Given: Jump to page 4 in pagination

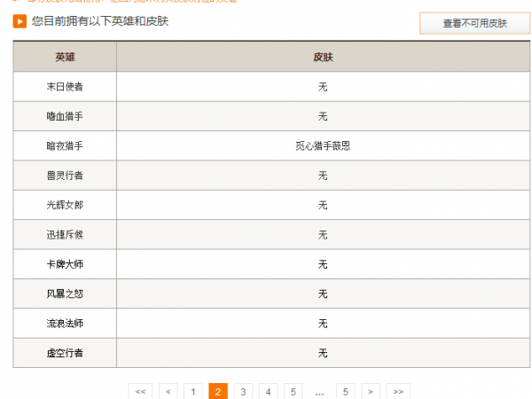Looking at the screenshot, I should coord(269,392).
